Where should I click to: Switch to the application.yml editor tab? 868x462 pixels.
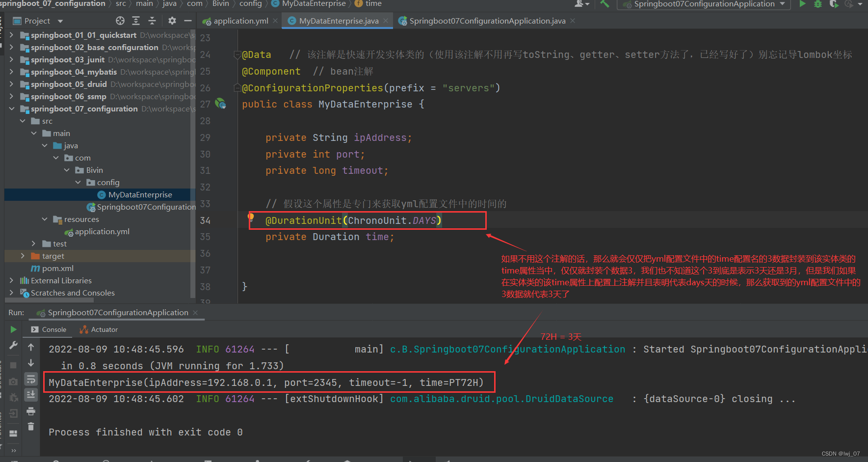click(x=240, y=21)
